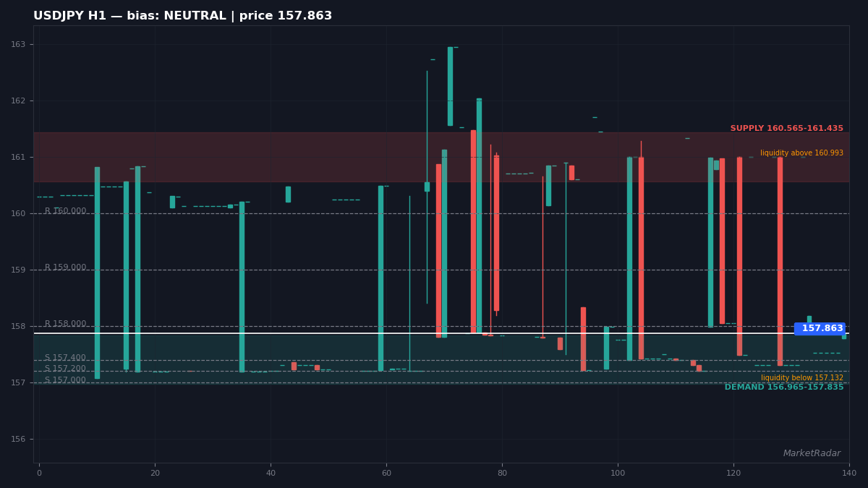868x488 pixels.
Task: Click the 163 y-axis tick label
Action: 17,45
